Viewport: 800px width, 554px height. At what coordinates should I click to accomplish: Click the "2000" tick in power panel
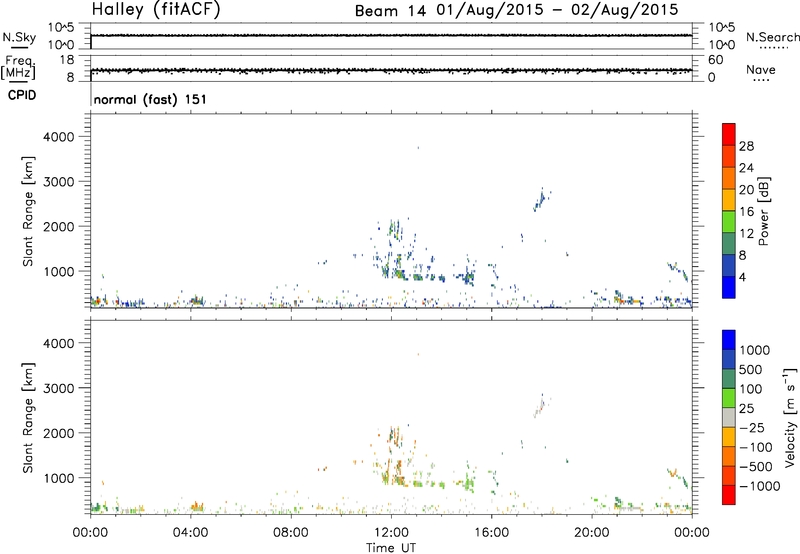point(59,226)
